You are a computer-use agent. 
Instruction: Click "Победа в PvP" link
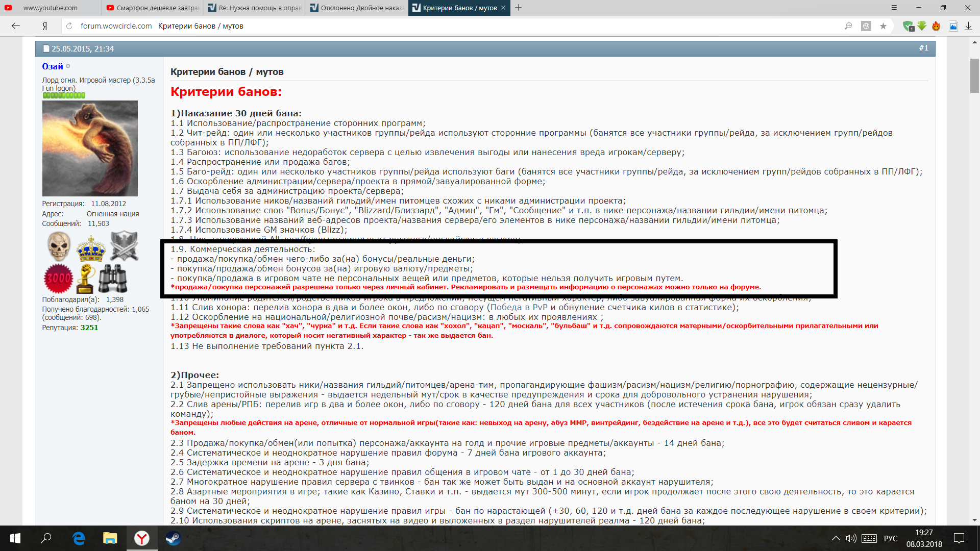pyautogui.click(x=519, y=307)
